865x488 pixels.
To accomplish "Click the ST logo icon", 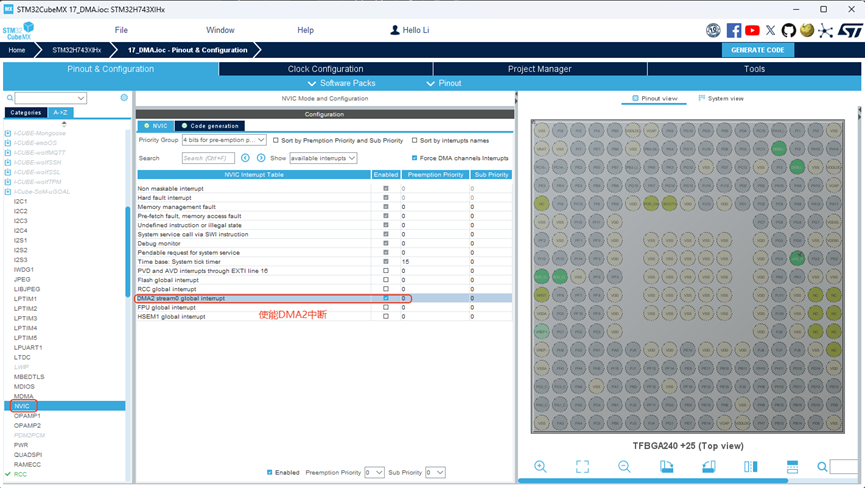I will pyautogui.click(x=850, y=30).
